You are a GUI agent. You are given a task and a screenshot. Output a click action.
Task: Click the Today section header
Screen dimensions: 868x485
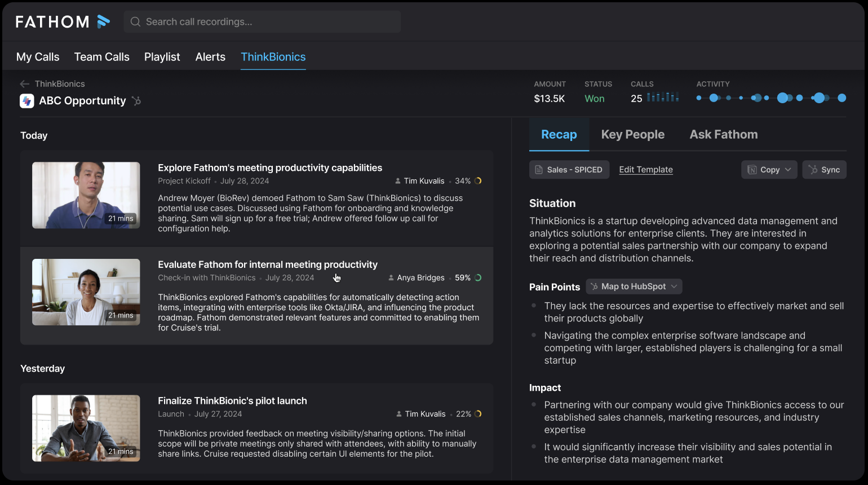pyautogui.click(x=34, y=136)
